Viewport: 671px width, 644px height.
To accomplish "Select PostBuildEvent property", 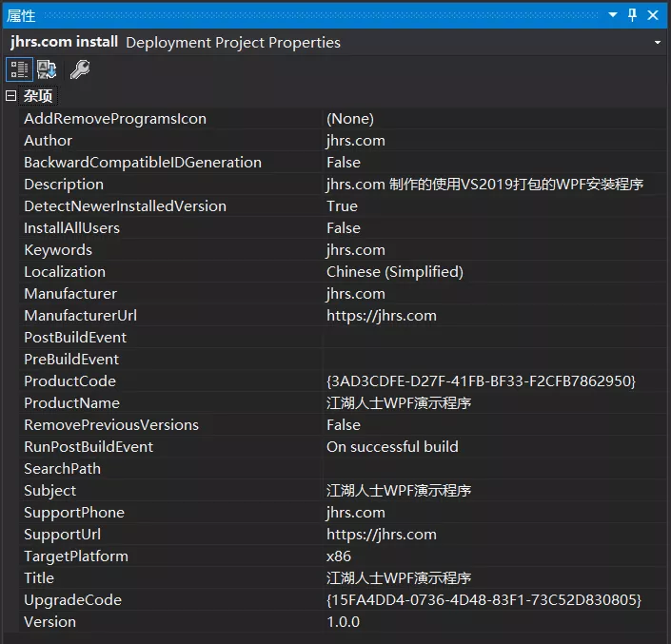I will click(75, 337).
